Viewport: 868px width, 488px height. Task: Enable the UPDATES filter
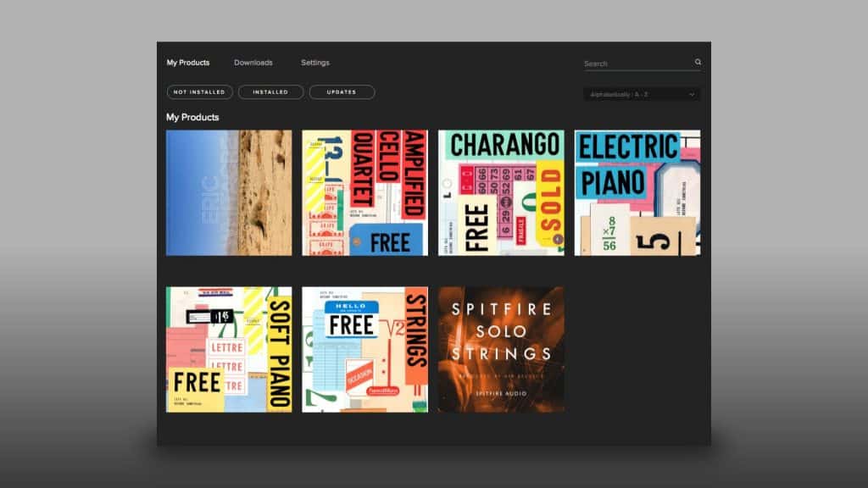pos(342,92)
